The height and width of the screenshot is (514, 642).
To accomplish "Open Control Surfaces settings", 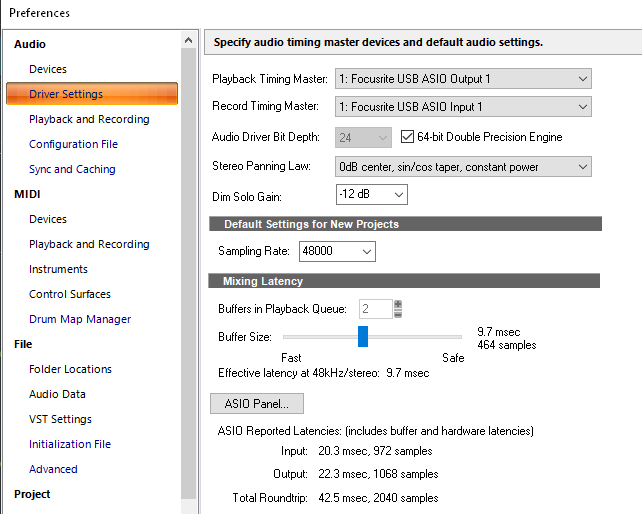I will point(70,294).
